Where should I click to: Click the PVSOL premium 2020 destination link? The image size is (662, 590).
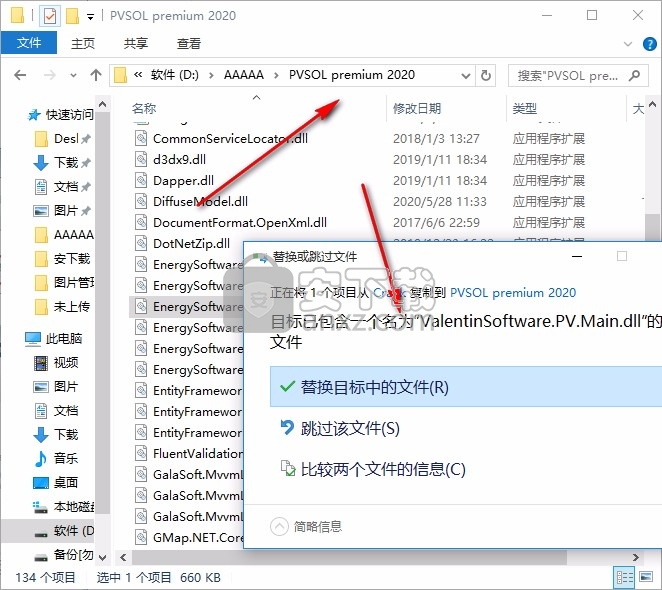[513, 293]
